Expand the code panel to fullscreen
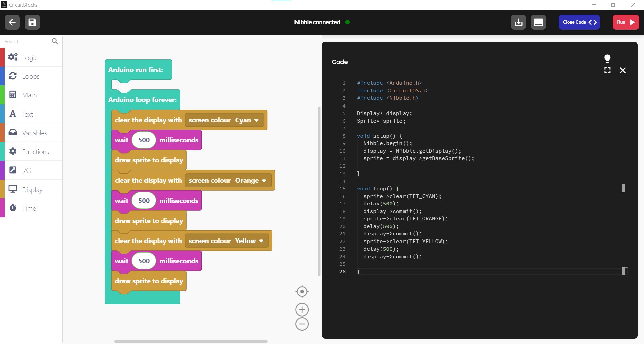The width and height of the screenshot is (644, 344). 607,70
